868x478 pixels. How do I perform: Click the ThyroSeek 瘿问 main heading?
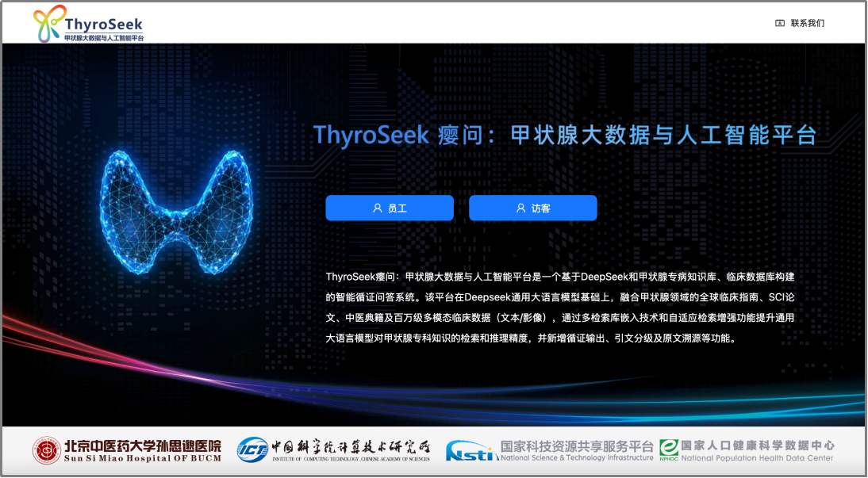point(564,135)
